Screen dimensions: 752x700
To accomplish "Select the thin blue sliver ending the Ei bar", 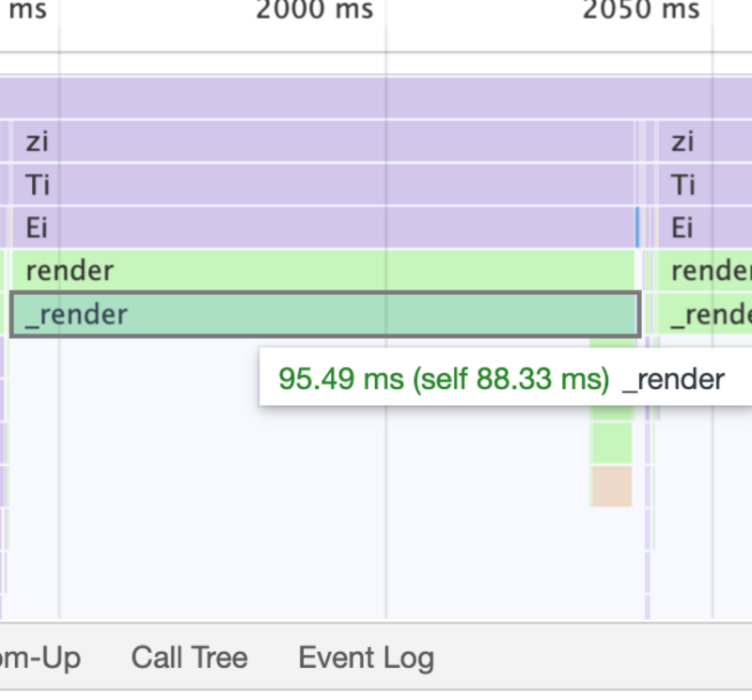I will 637,227.
